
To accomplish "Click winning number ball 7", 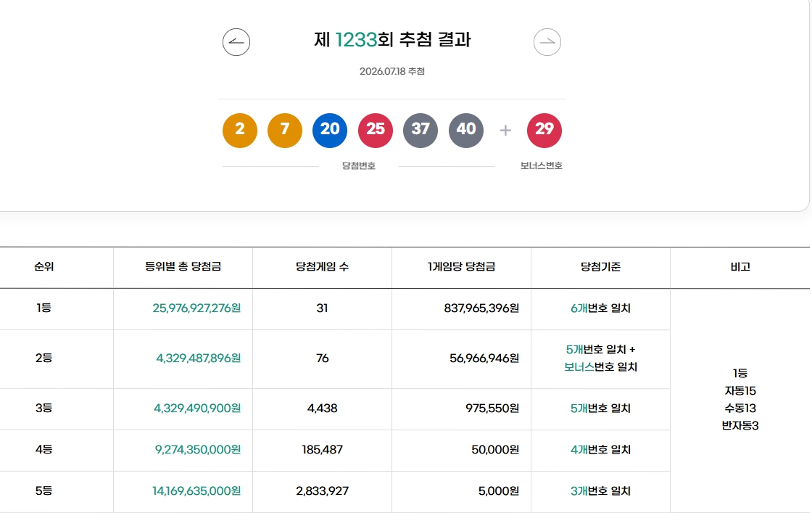I will (x=285, y=130).
